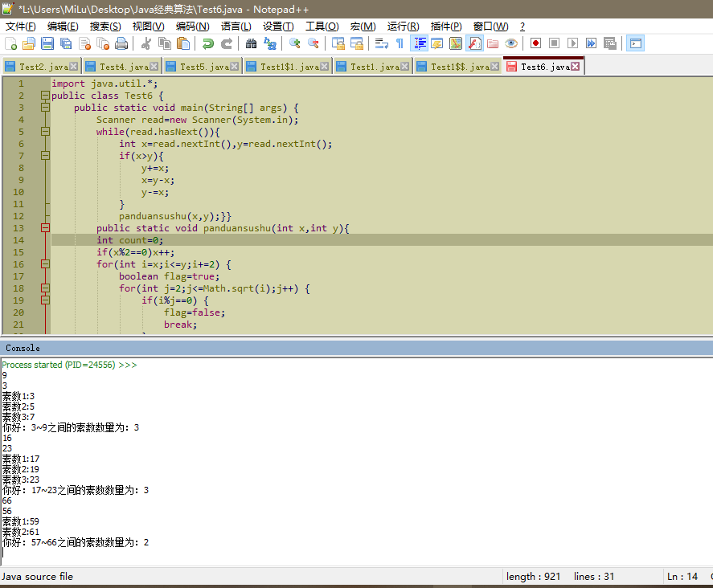Image resolution: width=713 pixels, height=588 pixels.
Task: Click the Open file folder icon
Action: (x=29, y=43)
